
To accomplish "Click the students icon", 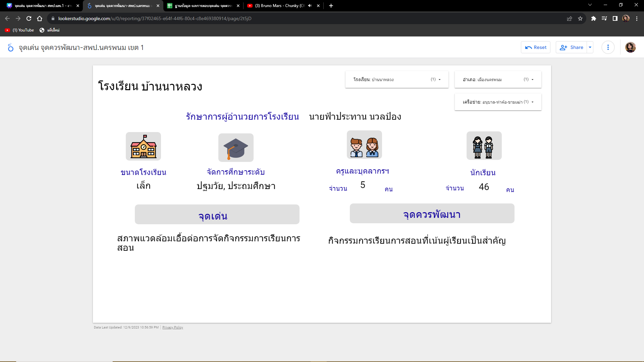I will 484,146.
